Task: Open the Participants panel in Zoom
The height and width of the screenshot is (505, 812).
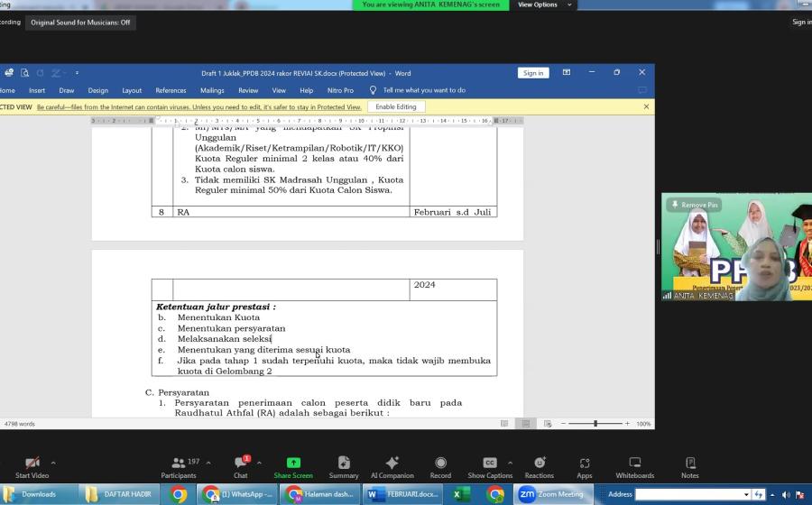Action: coord(179,464)
